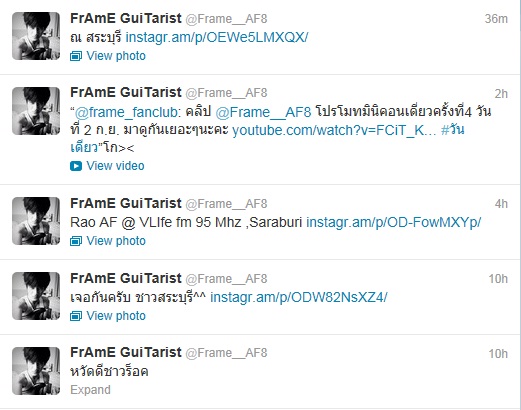Click @Frame__AF8 mention inside quoted tweet
The image size is (521, 410).
pos(263,112)
